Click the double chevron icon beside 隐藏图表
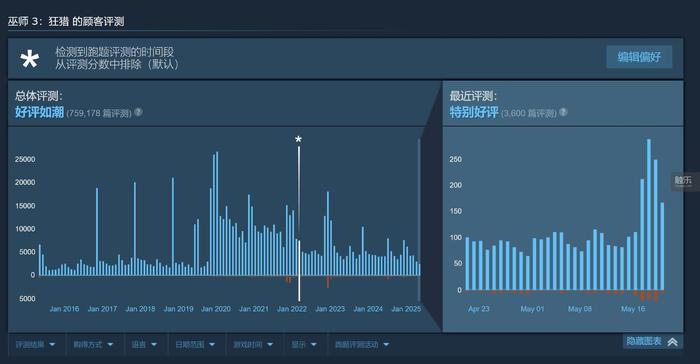The image size is (700, 364). pos(672,342)
